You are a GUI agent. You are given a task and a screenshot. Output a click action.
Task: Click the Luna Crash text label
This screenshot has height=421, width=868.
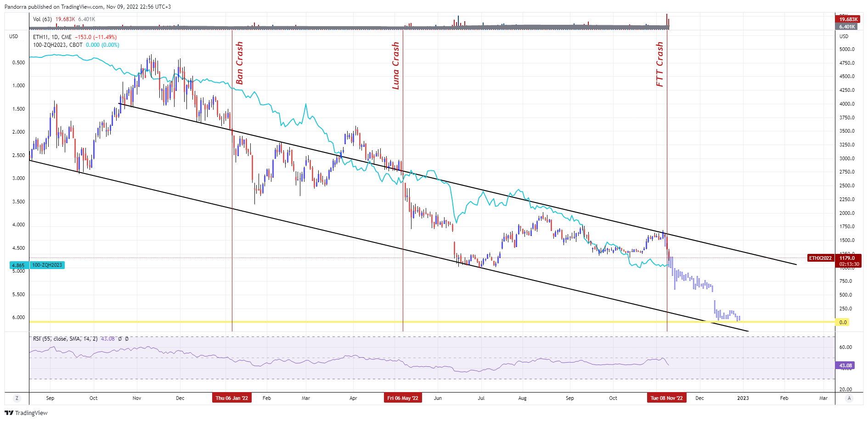pyautogui.click(x=395, y=65)
